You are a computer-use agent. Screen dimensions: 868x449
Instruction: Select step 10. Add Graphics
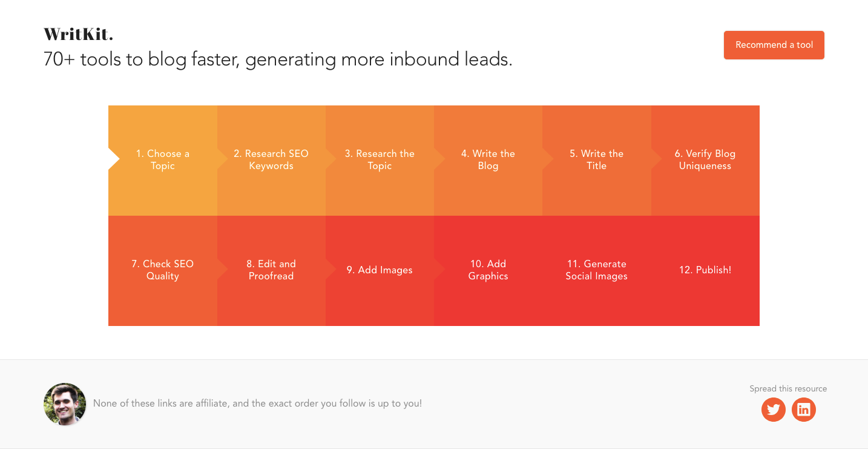pyautogui.click(x=488, y=270)
